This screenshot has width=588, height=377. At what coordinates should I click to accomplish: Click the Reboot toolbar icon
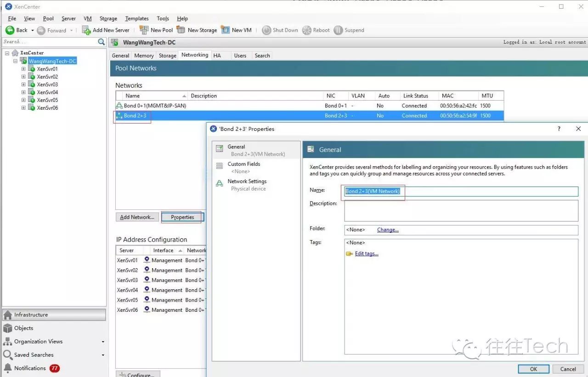pos(306,30)
